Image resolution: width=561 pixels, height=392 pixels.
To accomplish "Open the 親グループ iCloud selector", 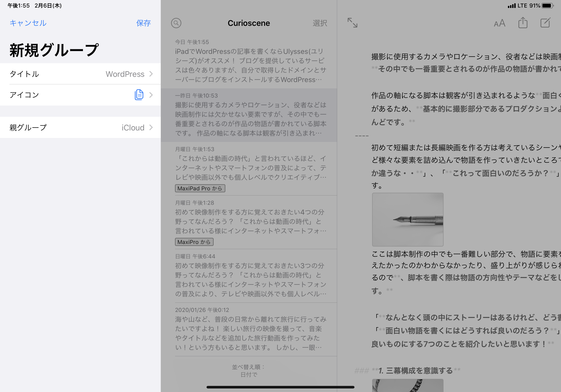I will tap(80, 127).
